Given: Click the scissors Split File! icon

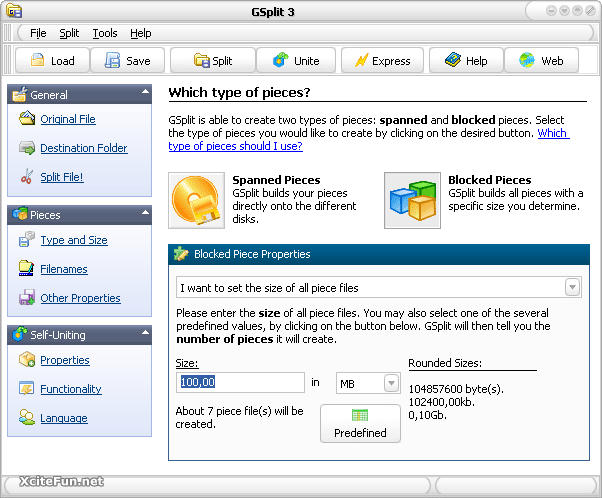Looking at the screenshot, I should point(27,176).
